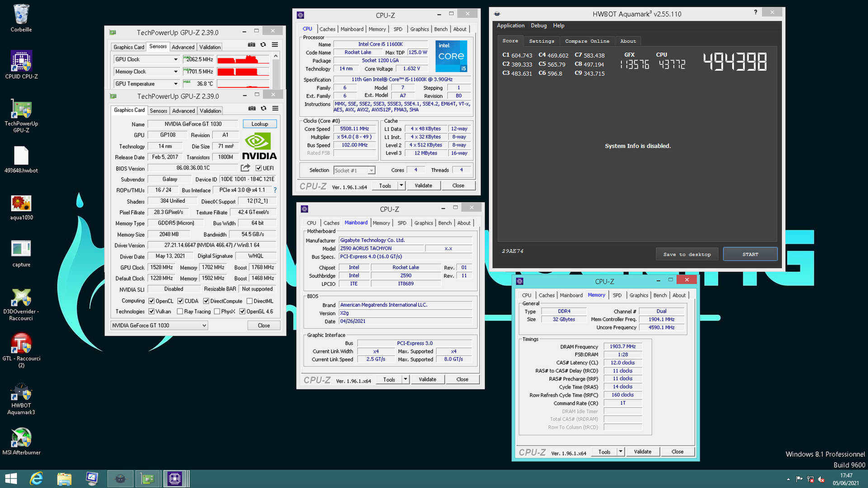Click the GPU Clock sensor graph
868x488 pixels.
pos(243,60)
